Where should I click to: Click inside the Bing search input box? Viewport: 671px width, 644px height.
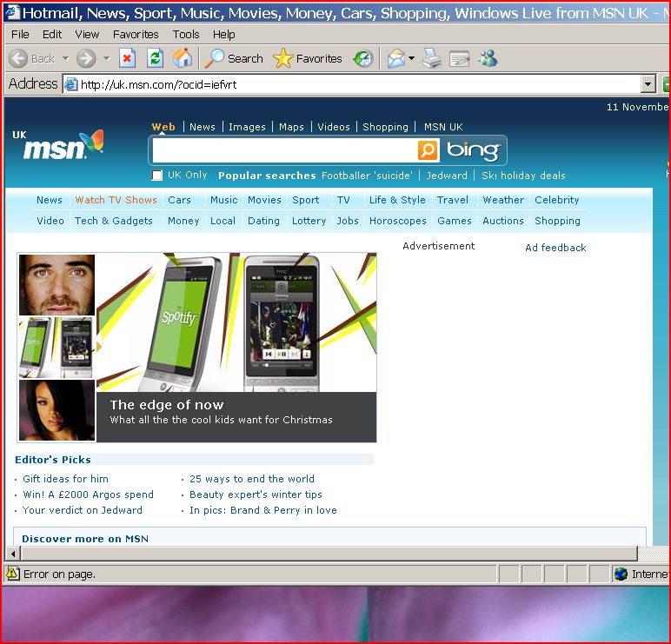(x=285, y=150)
